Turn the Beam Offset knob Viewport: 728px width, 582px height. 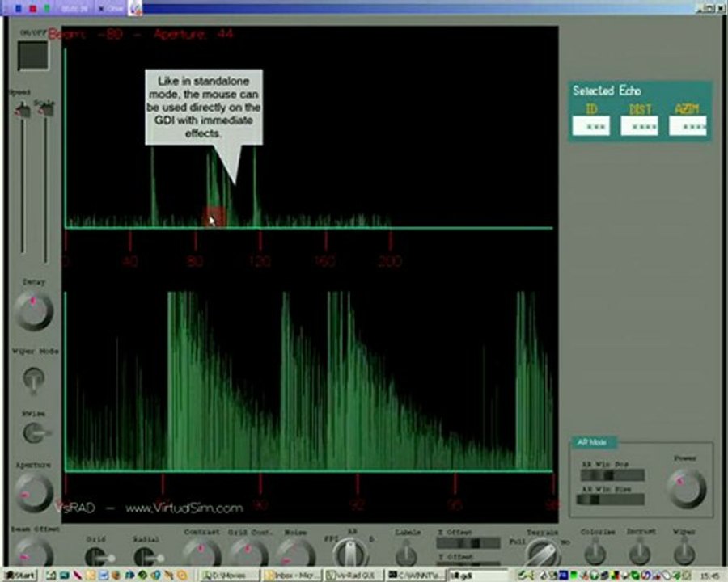34,552
